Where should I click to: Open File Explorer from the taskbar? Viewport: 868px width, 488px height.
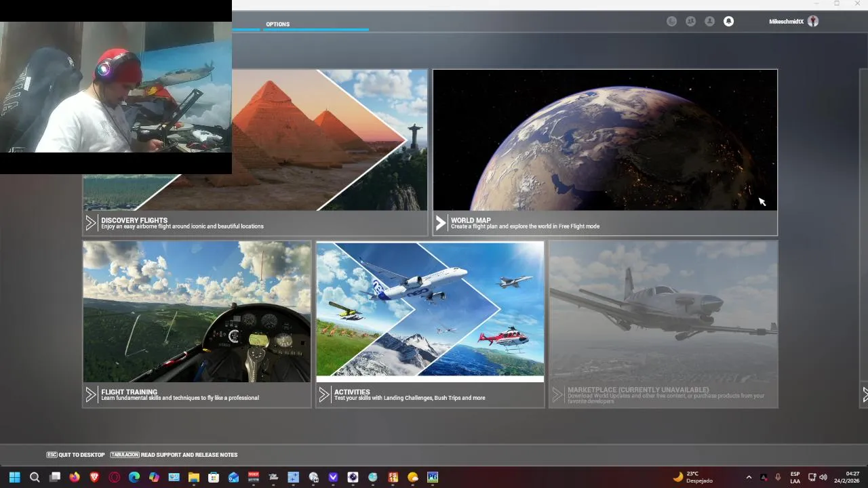[193, 477]
